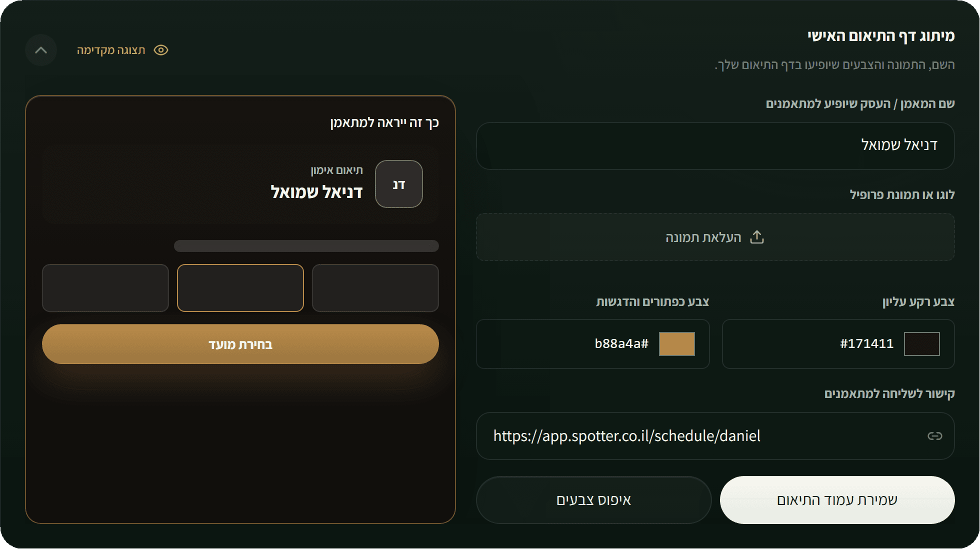
Task: Select the schedule URL https://app.spotter.co.il/schedule/daniel
Action: click(626, 436)
